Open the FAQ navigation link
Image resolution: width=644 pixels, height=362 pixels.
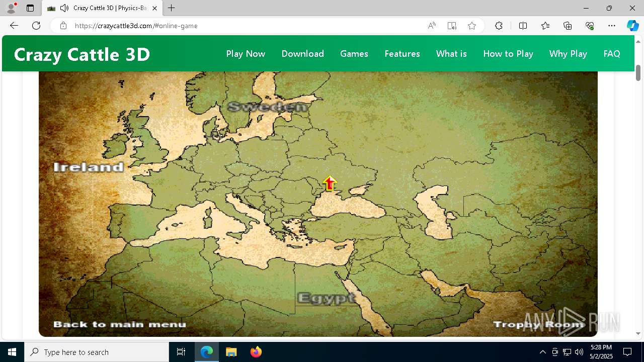[x=612, y=54]
